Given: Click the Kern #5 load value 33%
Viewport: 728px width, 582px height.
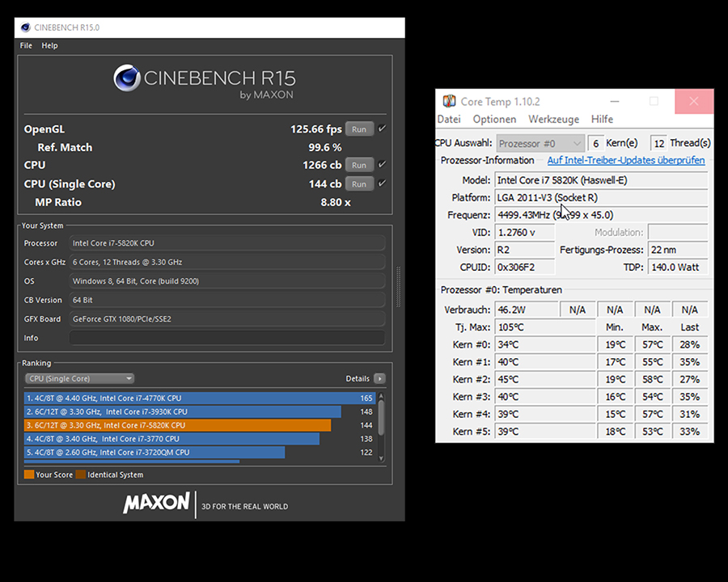Looking at the screenshot, I should coord(689,432).
